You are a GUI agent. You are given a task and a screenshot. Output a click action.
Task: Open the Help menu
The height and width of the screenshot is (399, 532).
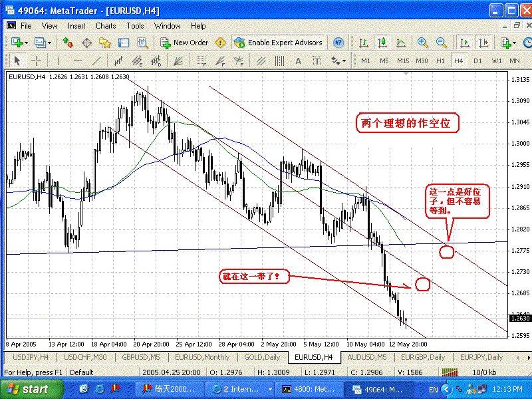point(198,26)
